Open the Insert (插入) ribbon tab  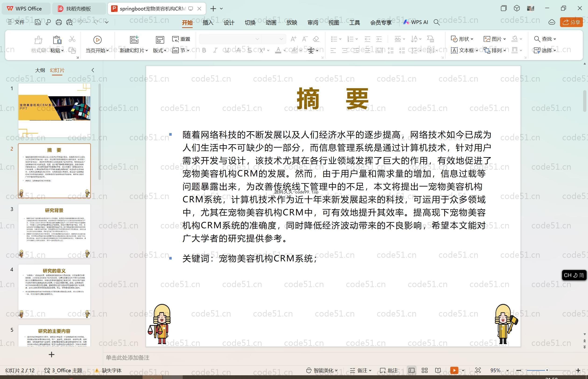[208, 23]
